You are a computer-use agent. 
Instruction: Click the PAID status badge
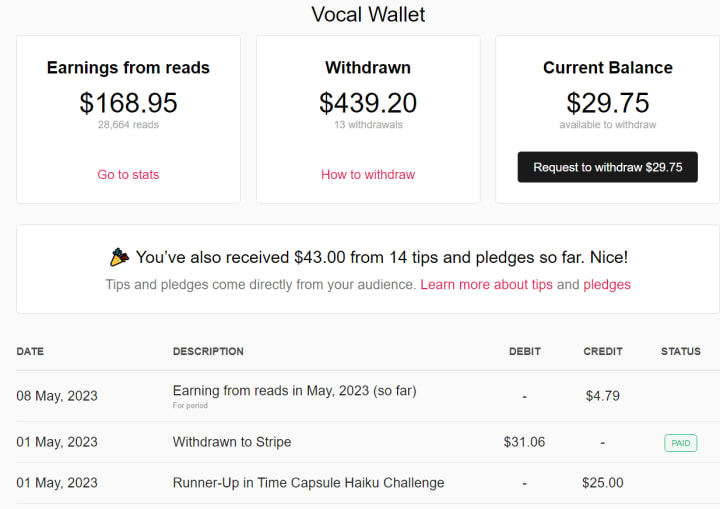681,443
